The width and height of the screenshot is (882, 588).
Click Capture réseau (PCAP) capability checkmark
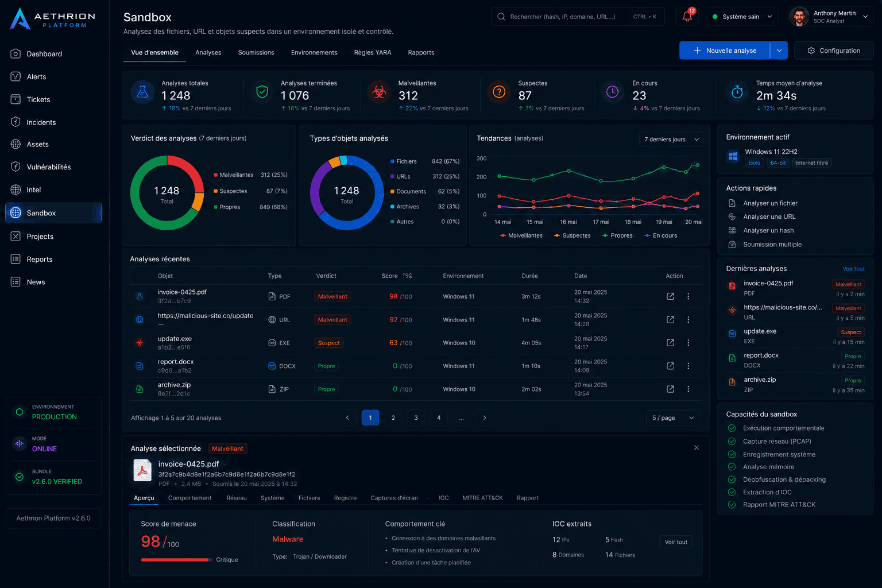(732, 442)
